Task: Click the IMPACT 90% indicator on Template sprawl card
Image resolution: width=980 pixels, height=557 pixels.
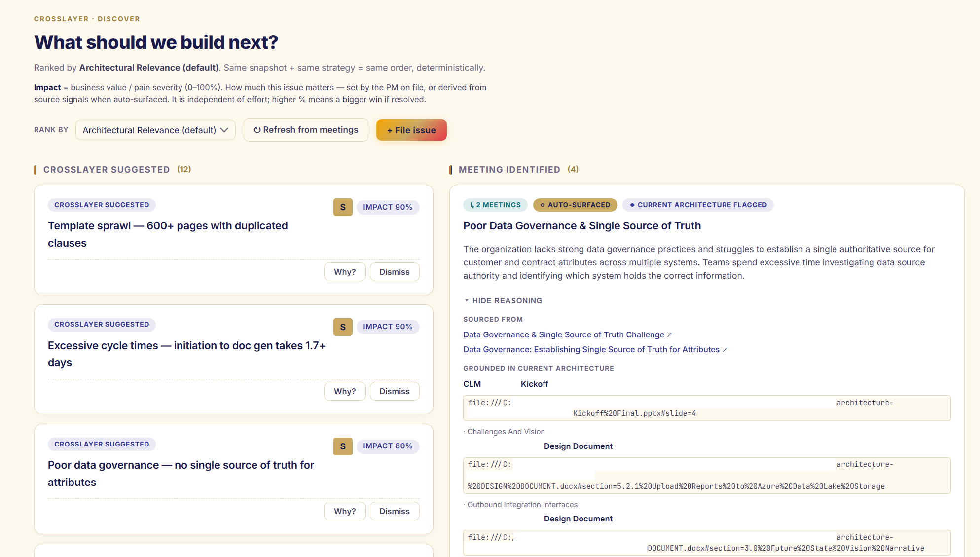Action: tap(388, 207)
